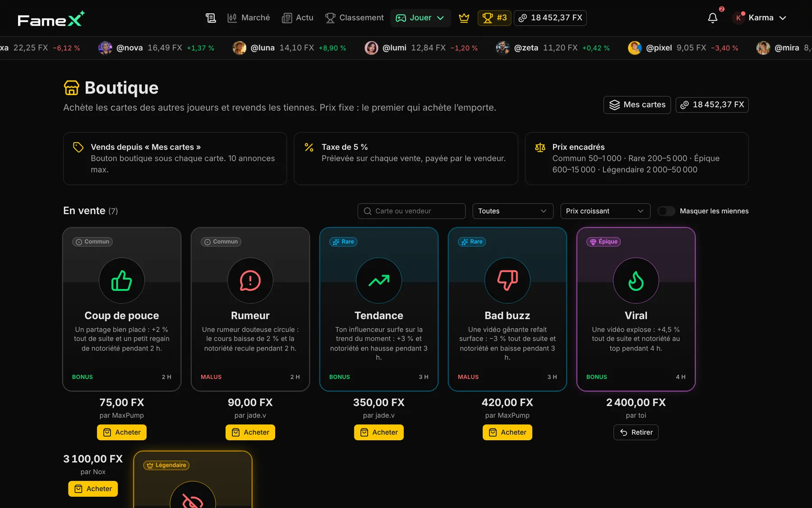The image size is (812, 508).
Task: Open the Toutes rarity filter
Action: point(513,211)
